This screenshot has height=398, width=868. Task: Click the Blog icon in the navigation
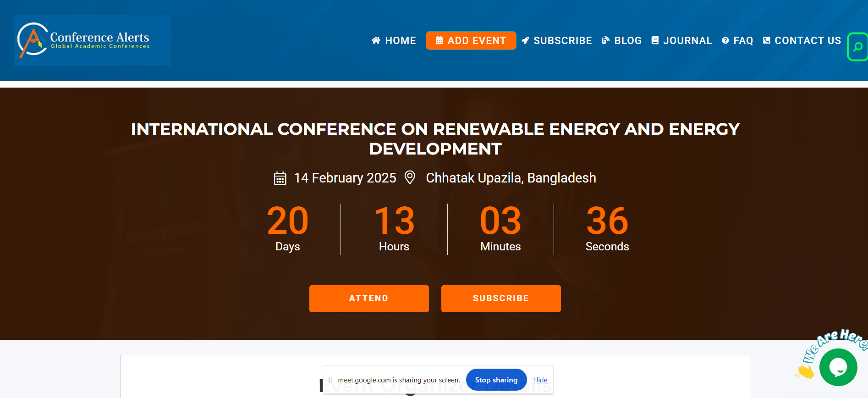pos(605,40)
